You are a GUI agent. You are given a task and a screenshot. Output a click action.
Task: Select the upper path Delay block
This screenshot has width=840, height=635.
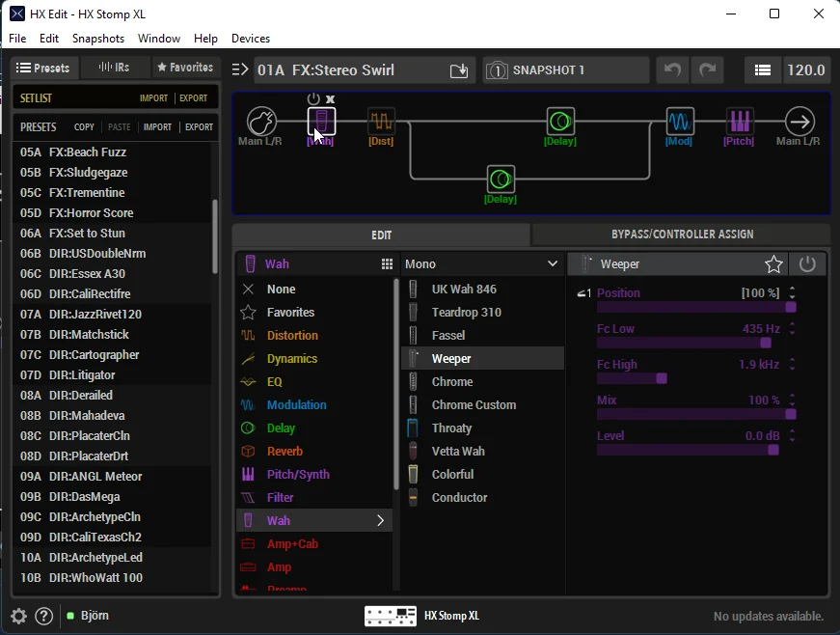[560, 122]
